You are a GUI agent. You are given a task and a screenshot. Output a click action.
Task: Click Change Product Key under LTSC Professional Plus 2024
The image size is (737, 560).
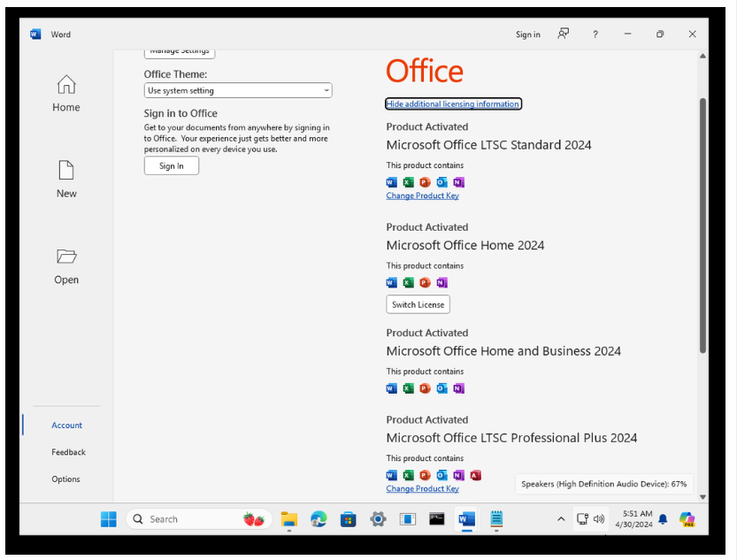coord(423,488)
